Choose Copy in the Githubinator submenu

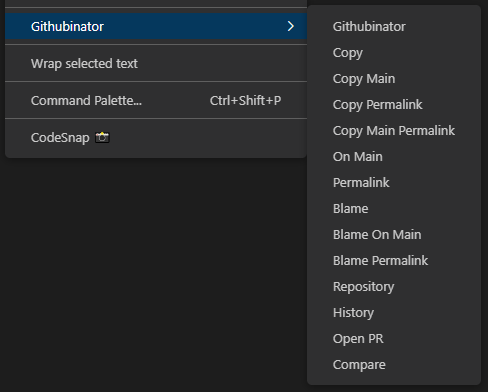coord(394,53)
